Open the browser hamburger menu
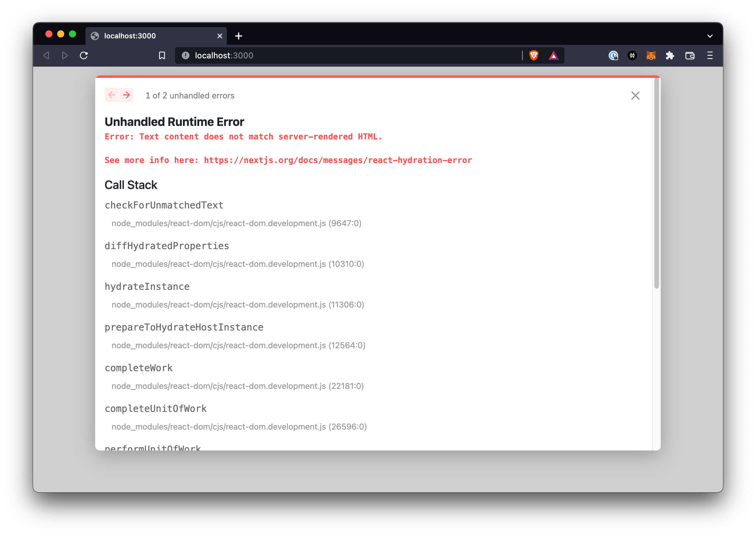 (x=710, y=55)
